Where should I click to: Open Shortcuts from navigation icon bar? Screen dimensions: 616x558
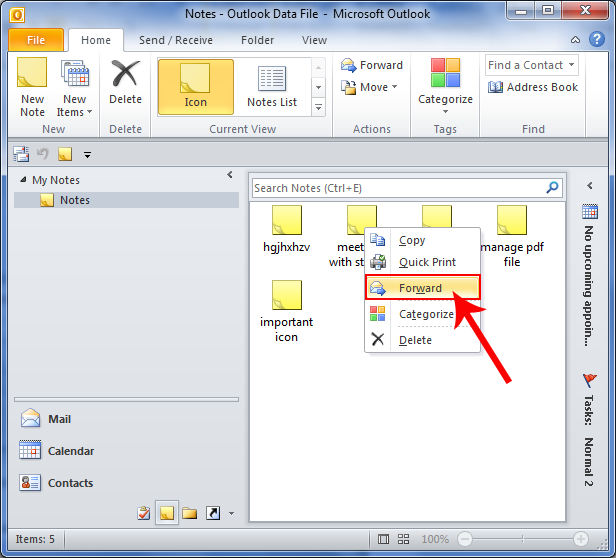[x=213, y=513]
